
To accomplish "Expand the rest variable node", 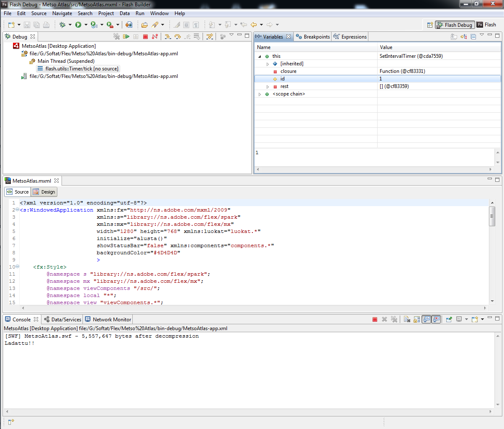I will tap(268, 86).
